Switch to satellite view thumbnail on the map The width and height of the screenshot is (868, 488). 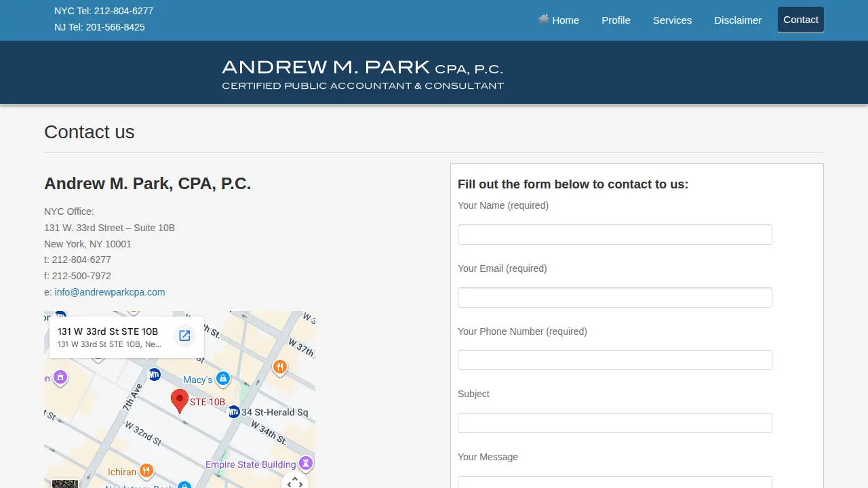[65, 483]
